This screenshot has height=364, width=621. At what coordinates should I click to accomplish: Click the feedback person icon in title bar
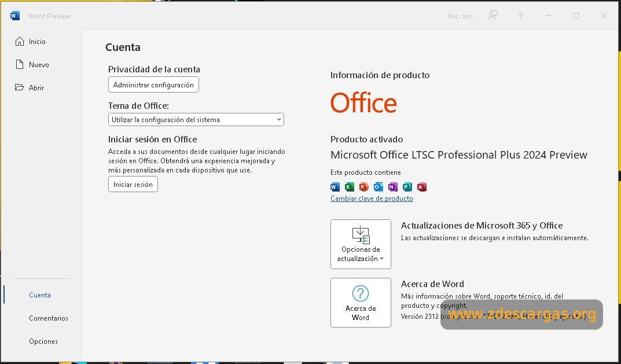click(x=493, y=16)
